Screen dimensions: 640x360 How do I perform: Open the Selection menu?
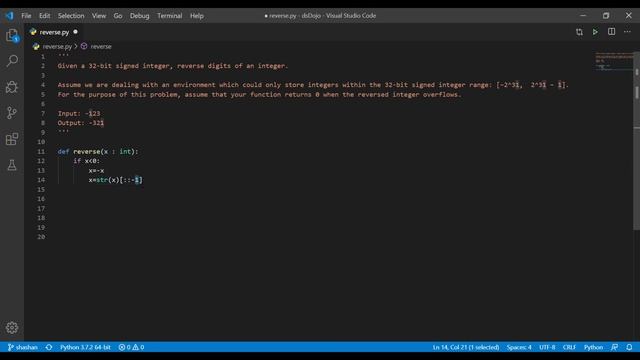[x=71, y=16]
